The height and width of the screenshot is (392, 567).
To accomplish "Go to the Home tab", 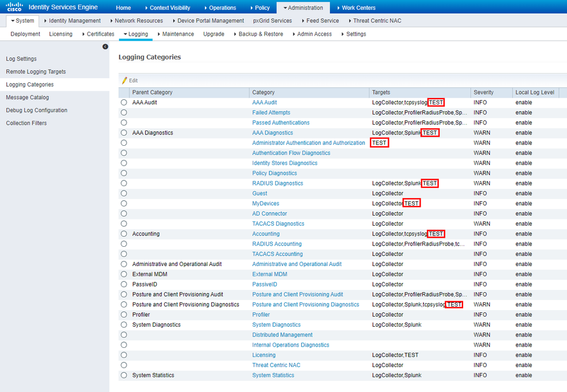I will click(123, 7).
